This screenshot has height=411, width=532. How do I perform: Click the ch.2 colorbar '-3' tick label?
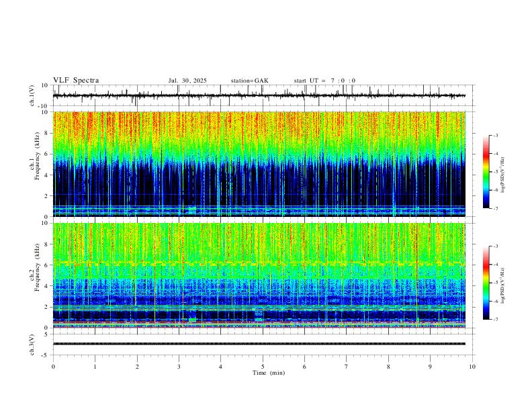tap(496, 246)
